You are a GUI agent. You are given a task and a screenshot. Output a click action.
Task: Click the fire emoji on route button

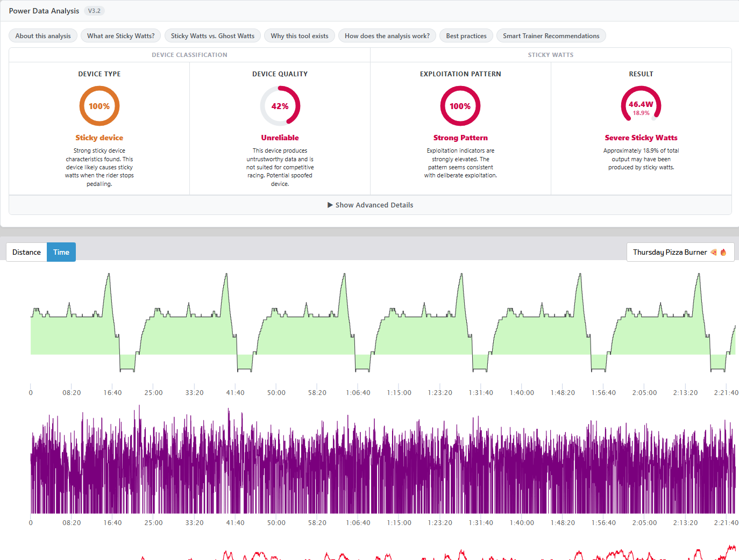pyautogui.click(x=723, y=252)
